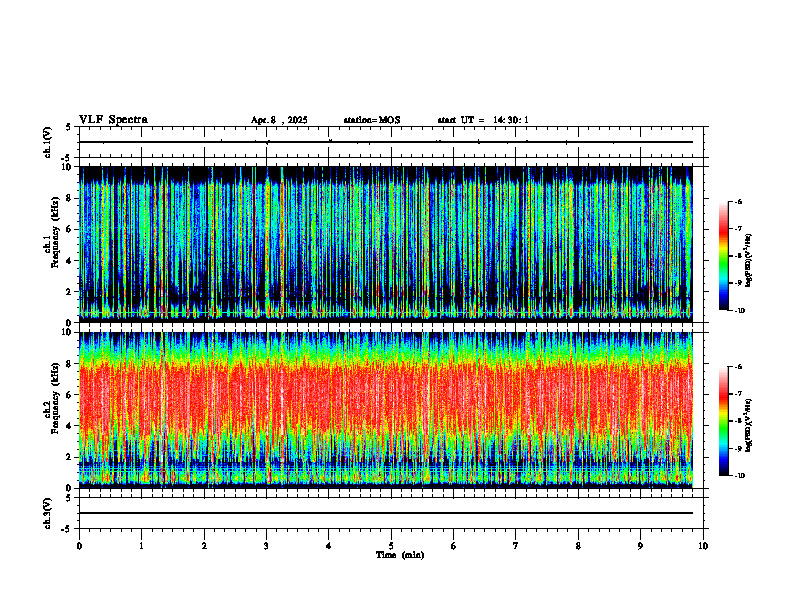Click the ch.1(V) axis label
This screenshot has height=612, width=792.
click(x=48, y=142)
